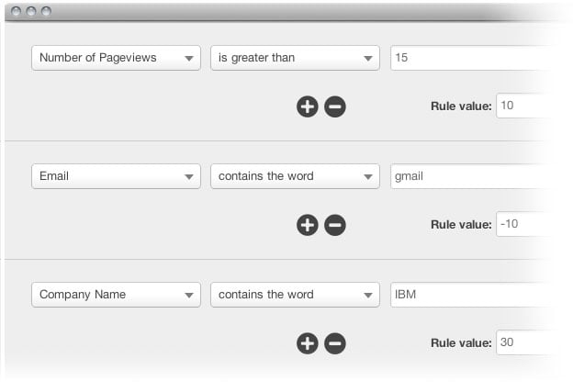Click the minus icon under the Pageviews rule

(x=335, y=106)
